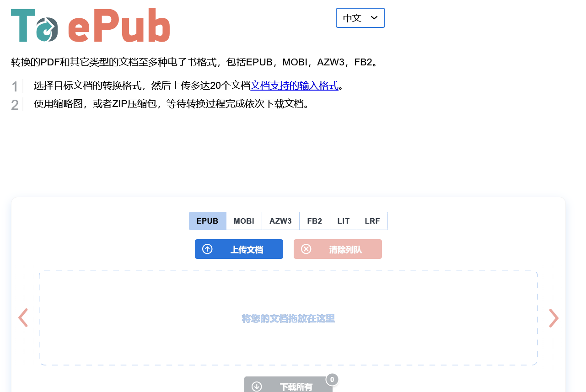Viewport: 586px width, 392px height.
Task: Pick the LIT format tab
Action: [343, 221]
